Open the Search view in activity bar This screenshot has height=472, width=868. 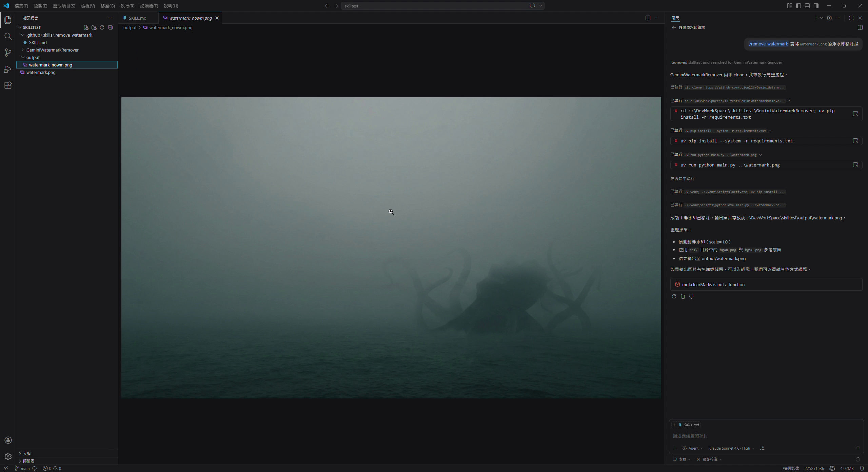coord(8,36)
